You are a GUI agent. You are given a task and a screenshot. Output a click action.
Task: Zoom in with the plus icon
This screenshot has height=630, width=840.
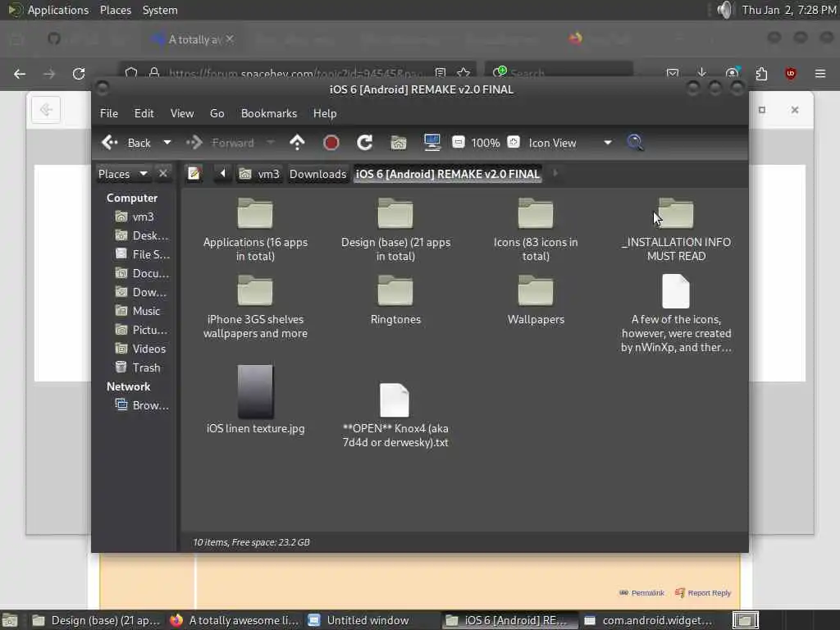(x=514, y=142)
